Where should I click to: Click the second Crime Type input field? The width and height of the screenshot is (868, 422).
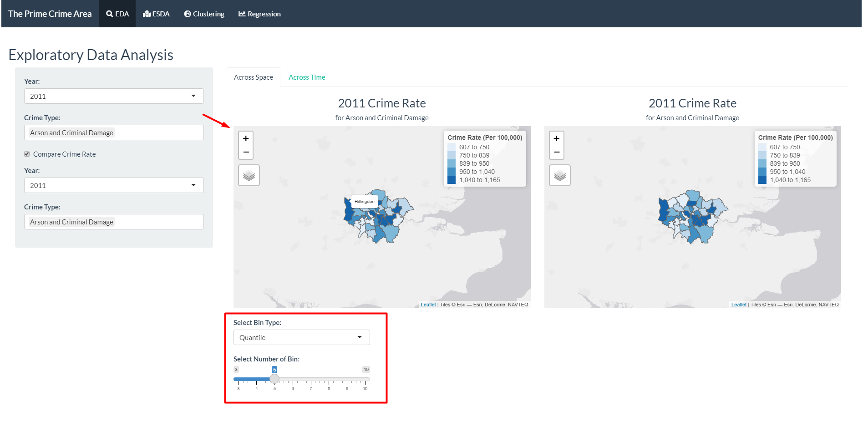tap(113, 222)
